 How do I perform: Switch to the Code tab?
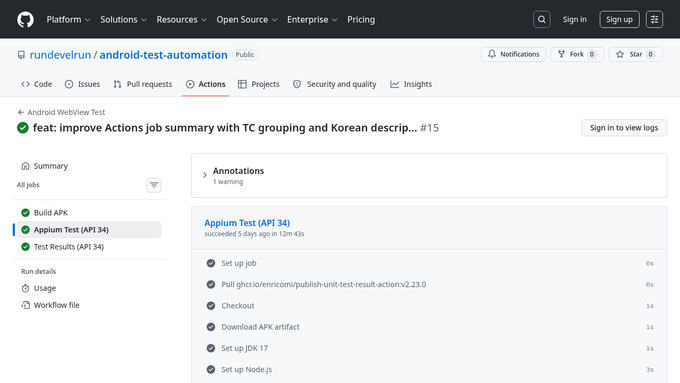pyautogui.click(x=36, y=84)
